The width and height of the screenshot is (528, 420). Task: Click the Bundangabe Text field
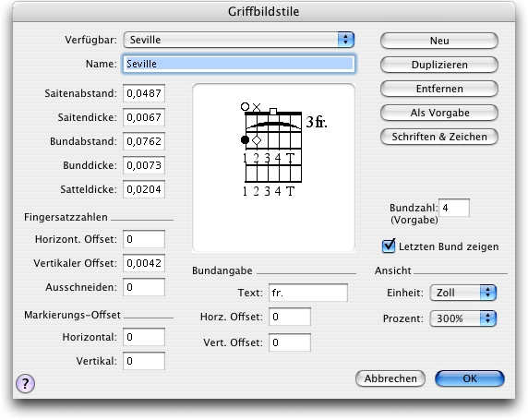coord(308,293)
